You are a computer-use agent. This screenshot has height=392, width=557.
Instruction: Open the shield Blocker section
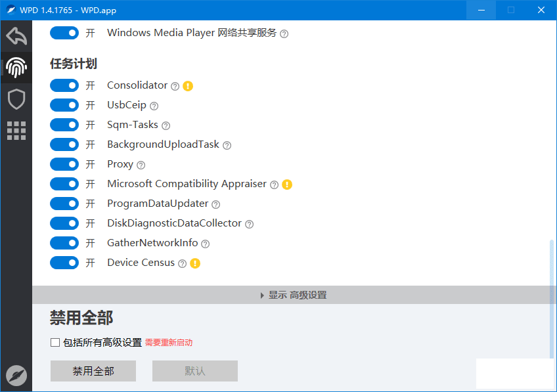click(x=16, y=99)
